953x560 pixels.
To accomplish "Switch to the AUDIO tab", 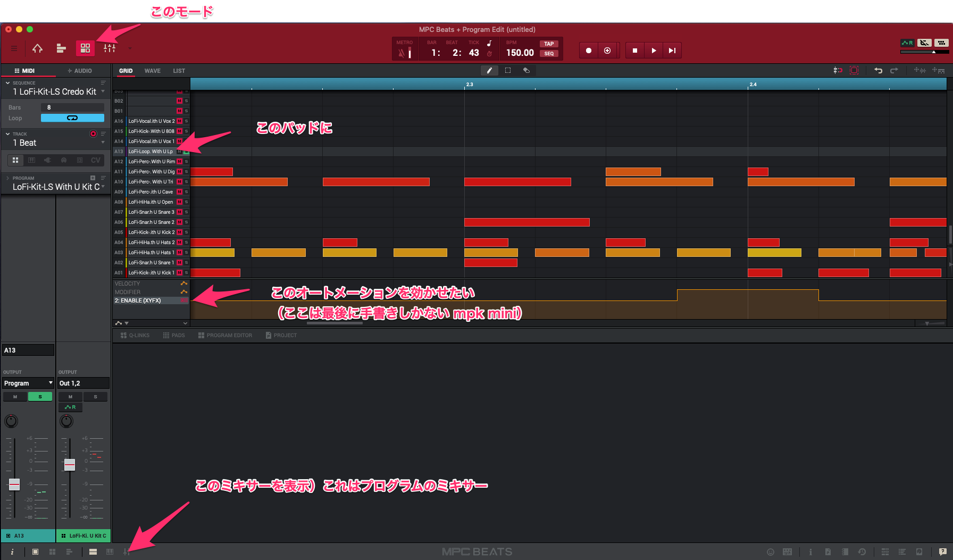I will (x=80, y=71).
